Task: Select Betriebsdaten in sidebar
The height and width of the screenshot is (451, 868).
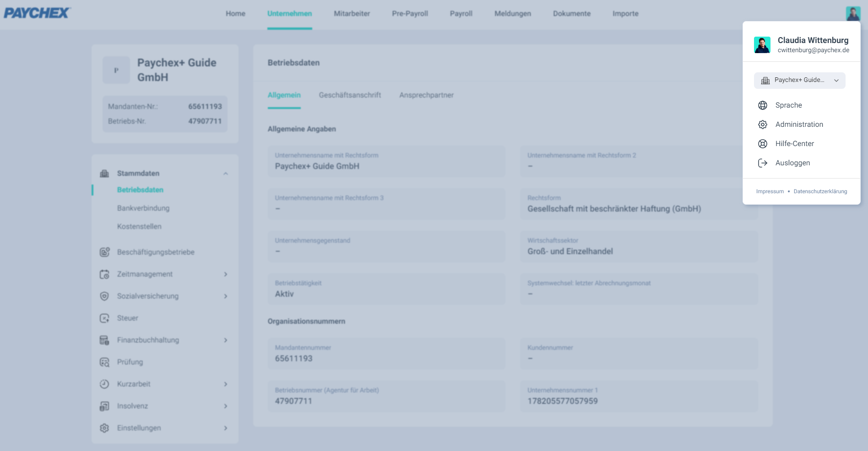Action: [140, 190]
